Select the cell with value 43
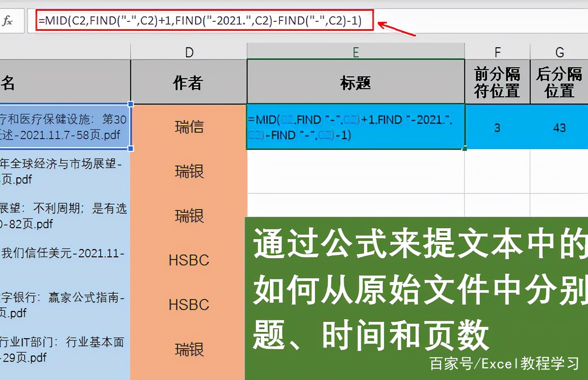This screenshot has width=588, height=380. click(559, 127)
